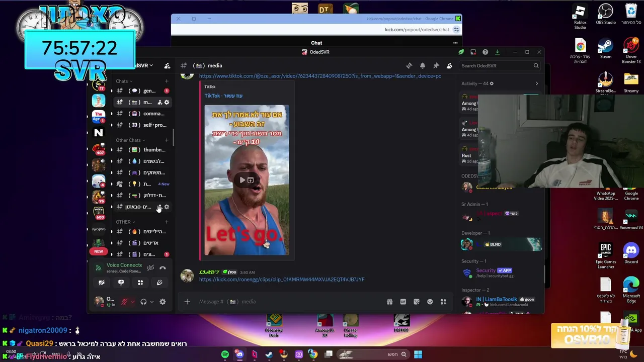This screenshot has height=362, width=644.
Task: Open Discord help question mark icon
Action: pos(485,52)
